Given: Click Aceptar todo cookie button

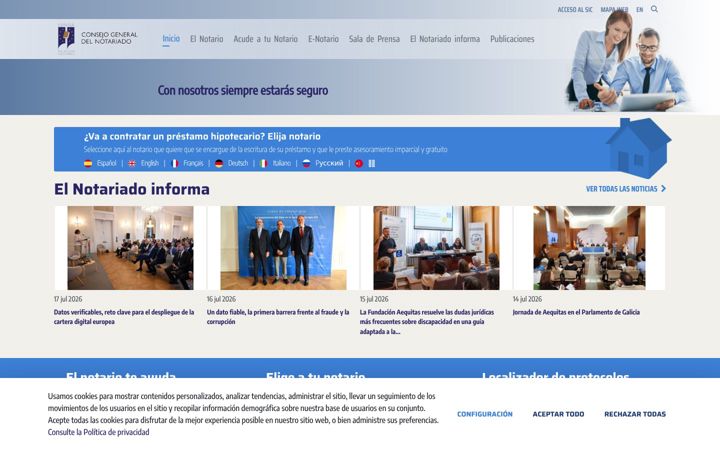Looking at the screenshot, I should point(558,414).
